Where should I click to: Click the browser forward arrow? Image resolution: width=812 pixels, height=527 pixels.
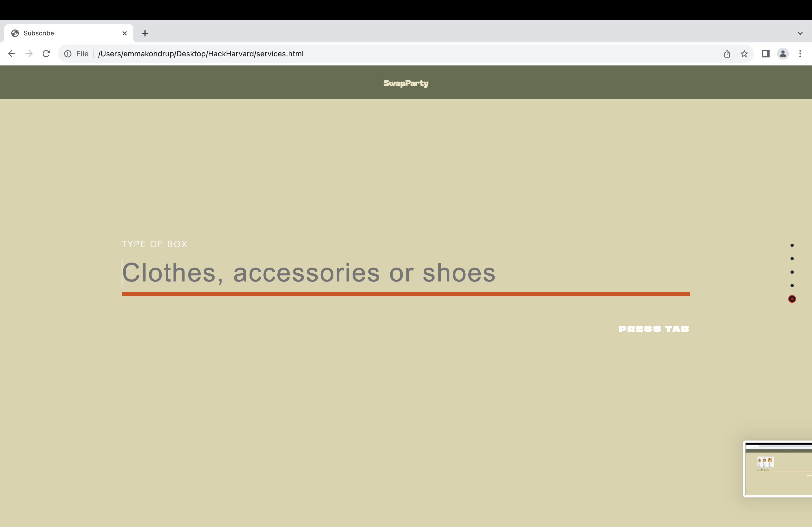29,53
